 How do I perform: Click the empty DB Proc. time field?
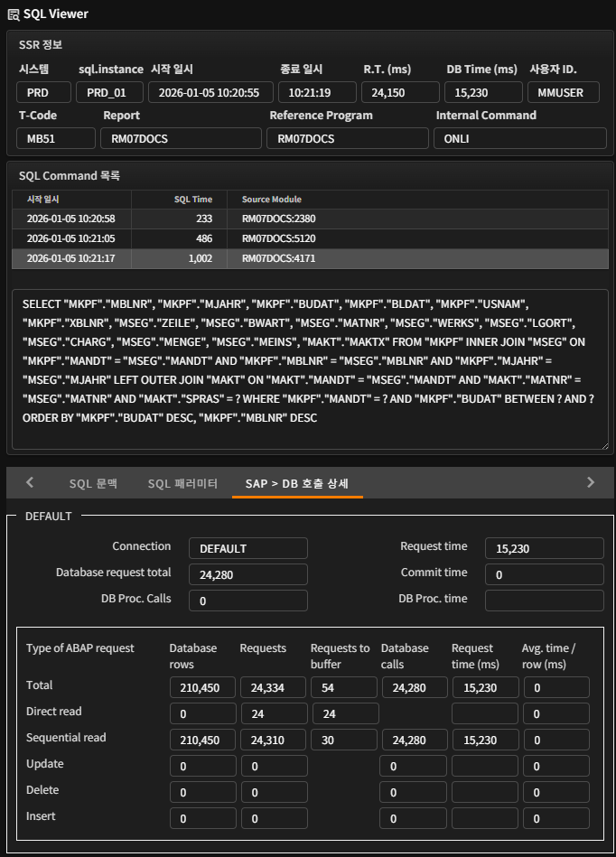(x=545, y=601)
